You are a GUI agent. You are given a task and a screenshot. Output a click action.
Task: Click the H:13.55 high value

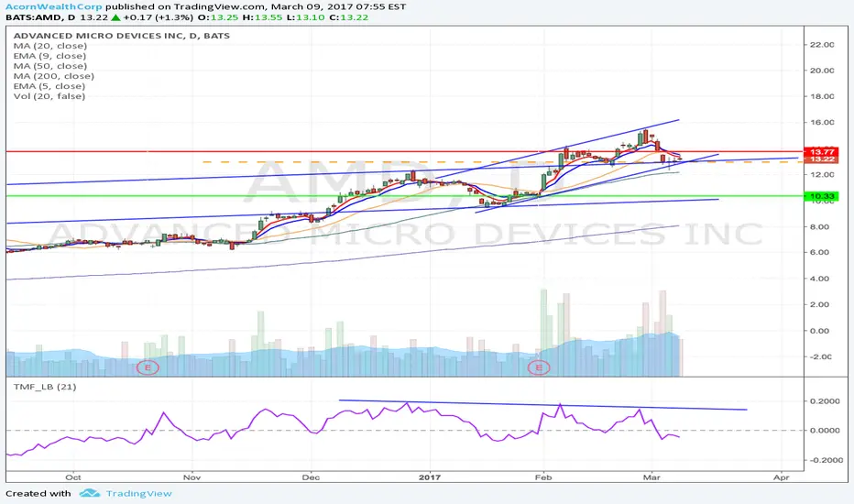tap(262, 17)
